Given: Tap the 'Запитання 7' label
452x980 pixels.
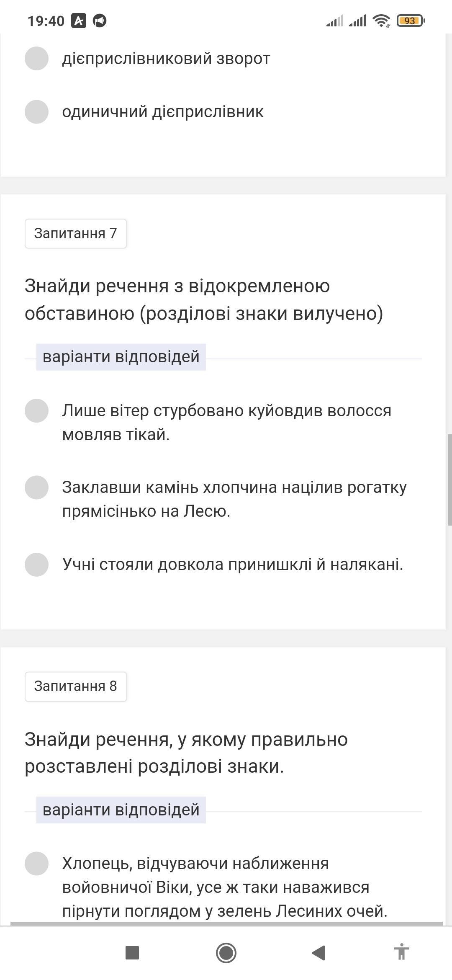Looking at the screenshot, I should coord(76,234).
